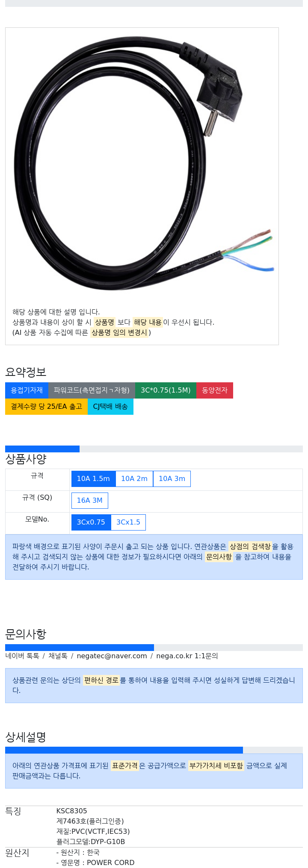Image resolution: width=308 pixels, height=868 pixels.
Task: Open the 네이버 톡톡 inquiry link
Action: 22,656
